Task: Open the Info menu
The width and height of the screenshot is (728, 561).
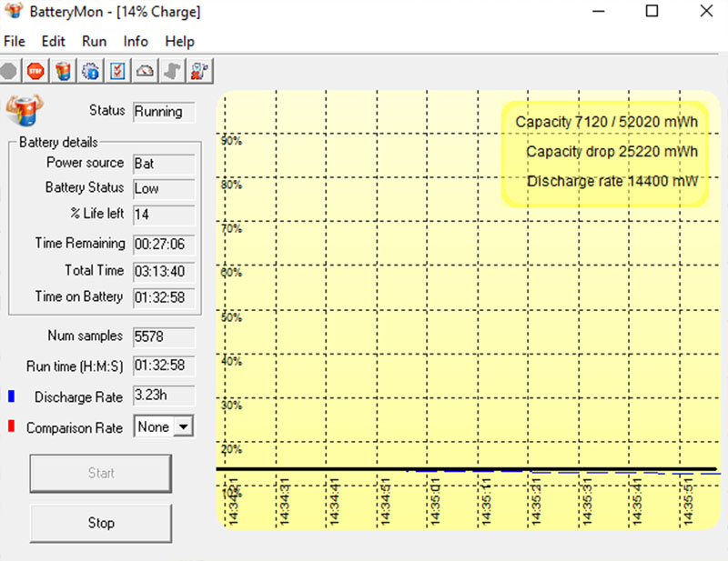Action: pyautogui.click(x=135, y=41)
